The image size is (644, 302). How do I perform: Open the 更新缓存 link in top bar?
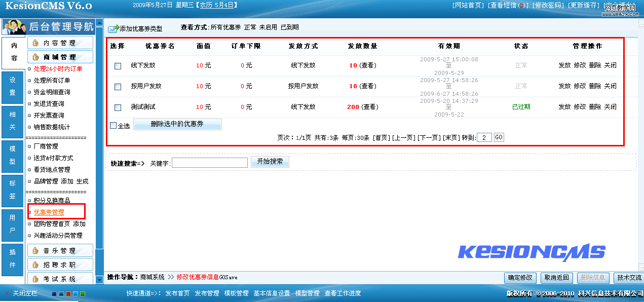click(x=583, y=6)
